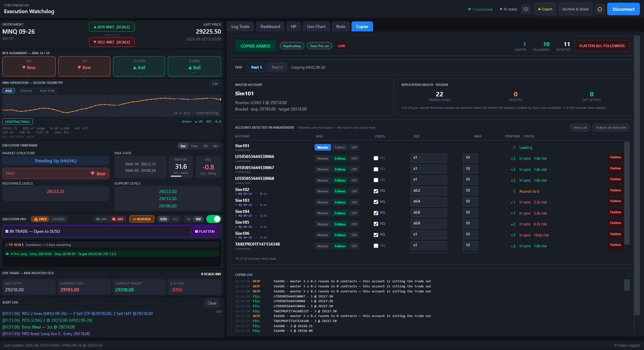Toggle the Exec Pro on pill
The width and height of the screenshot is (644, 350).
(x=319, y=46)
